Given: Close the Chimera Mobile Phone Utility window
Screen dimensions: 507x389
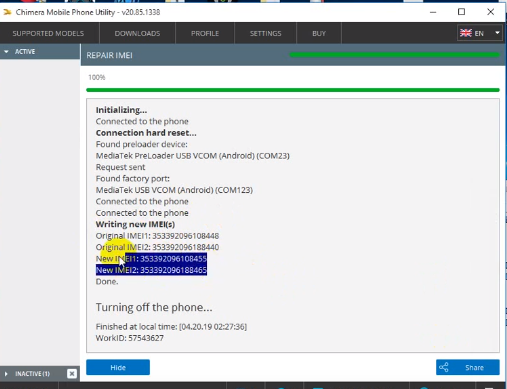Looking at the screenshot, I should pyautogui.click(x=490, y=12).
